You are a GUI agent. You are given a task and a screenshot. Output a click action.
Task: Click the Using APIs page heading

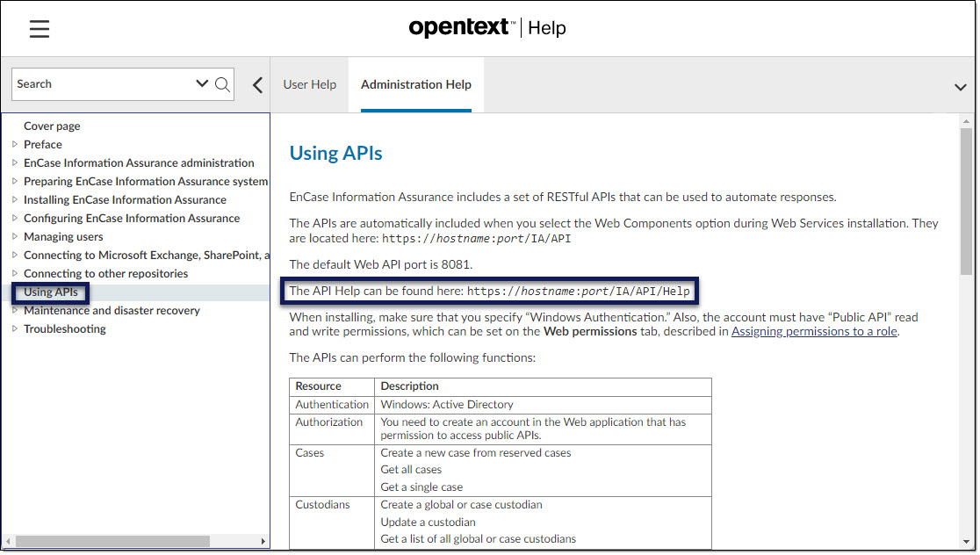coord(335,153)
